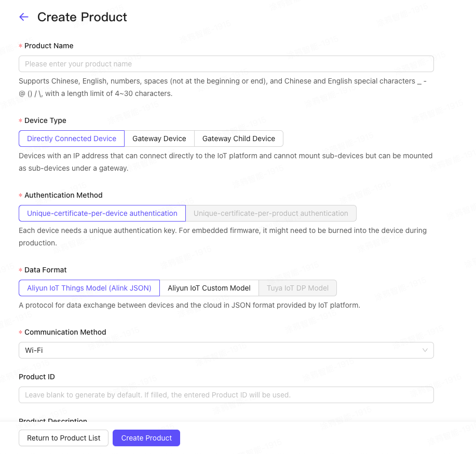
Task: Click Unique-certificate-per-product authentication option
Action: [x=270, y=213]
